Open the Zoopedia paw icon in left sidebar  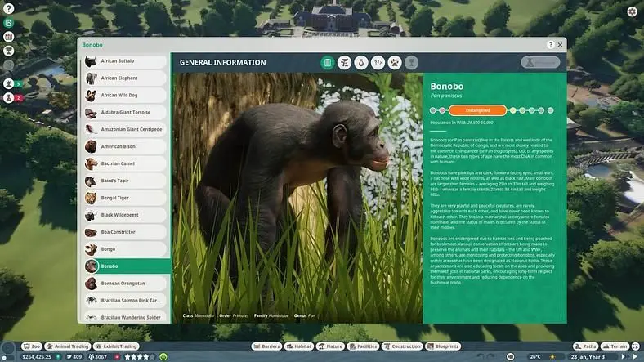click(8, 23)
